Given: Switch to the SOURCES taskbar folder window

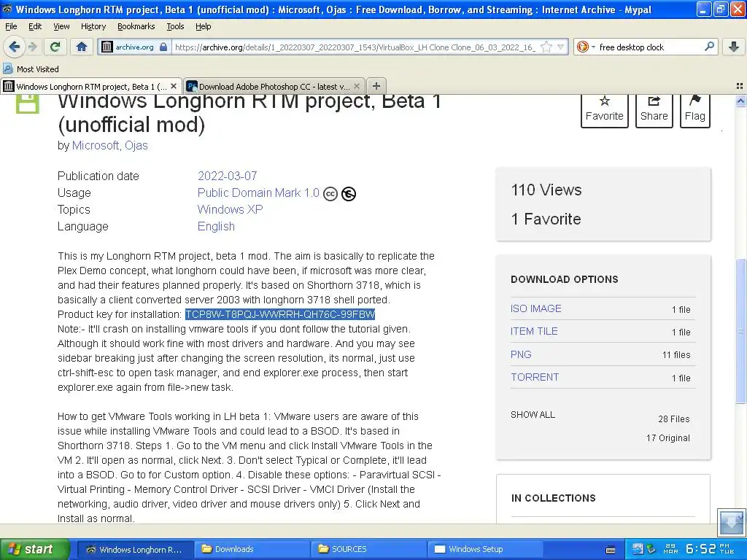Looking at the screenshot, I should [x=368, y=549].
